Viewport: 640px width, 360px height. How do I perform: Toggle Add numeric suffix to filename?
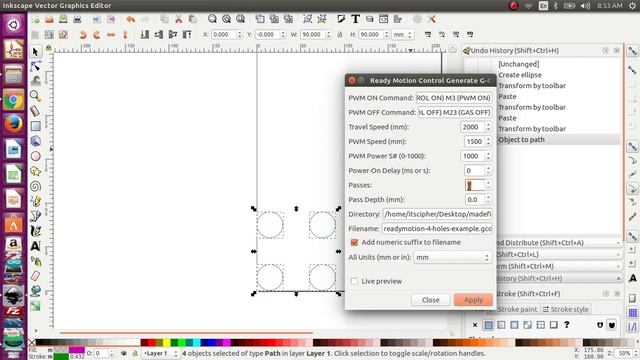click(354, 242)
